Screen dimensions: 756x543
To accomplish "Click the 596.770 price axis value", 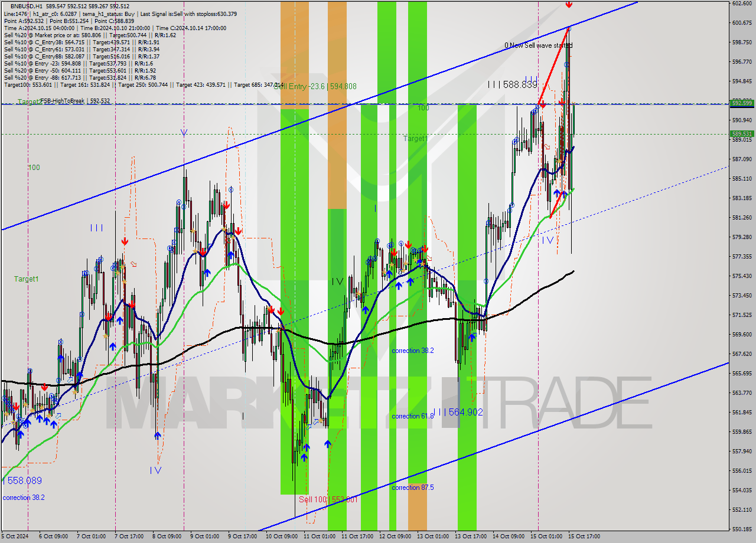I will [742, 62].
